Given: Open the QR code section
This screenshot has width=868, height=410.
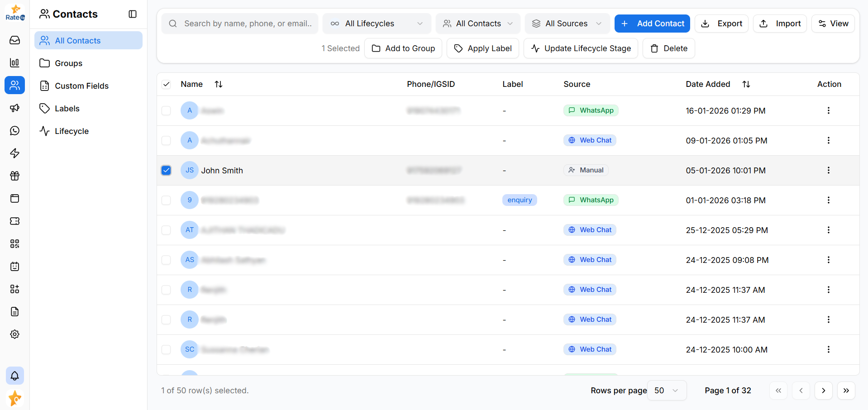Looking at the screenshot, I should (14, 244).
